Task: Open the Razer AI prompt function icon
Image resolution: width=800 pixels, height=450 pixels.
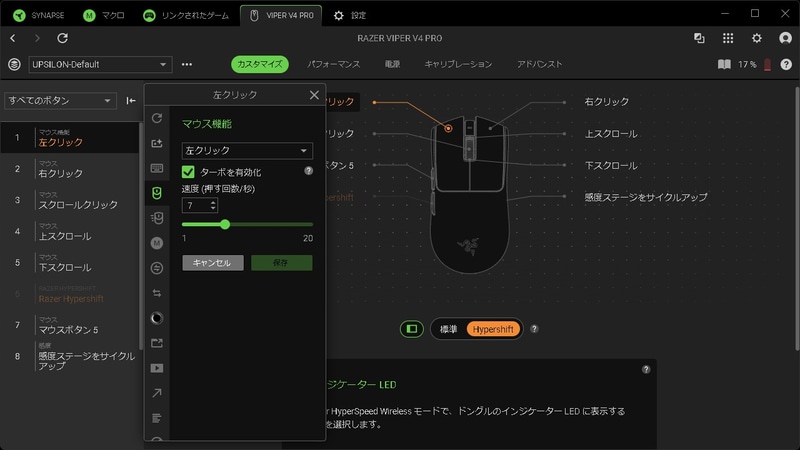Action: tap(157, 143)
